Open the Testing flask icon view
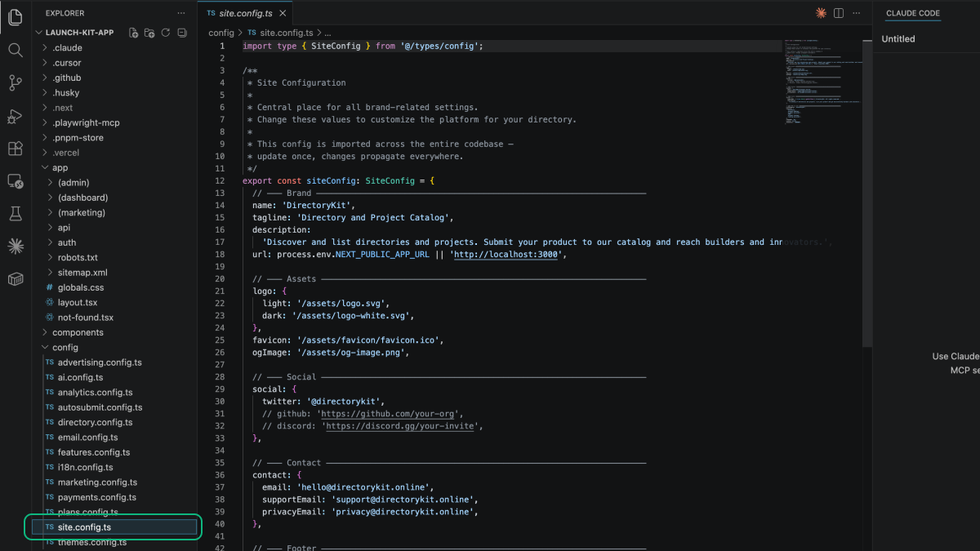 tap(15, 213)
